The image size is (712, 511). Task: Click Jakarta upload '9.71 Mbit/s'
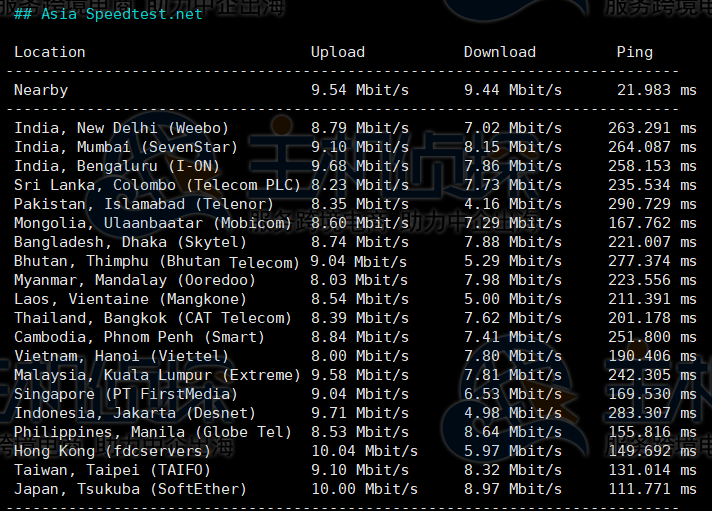(x=360, y=415)
